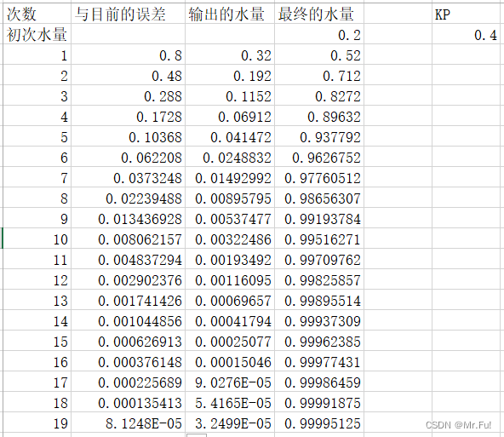The width and height of the screenshot is (504, 437).
Task: Select the output cell 0.192
Action: [230, 75]
